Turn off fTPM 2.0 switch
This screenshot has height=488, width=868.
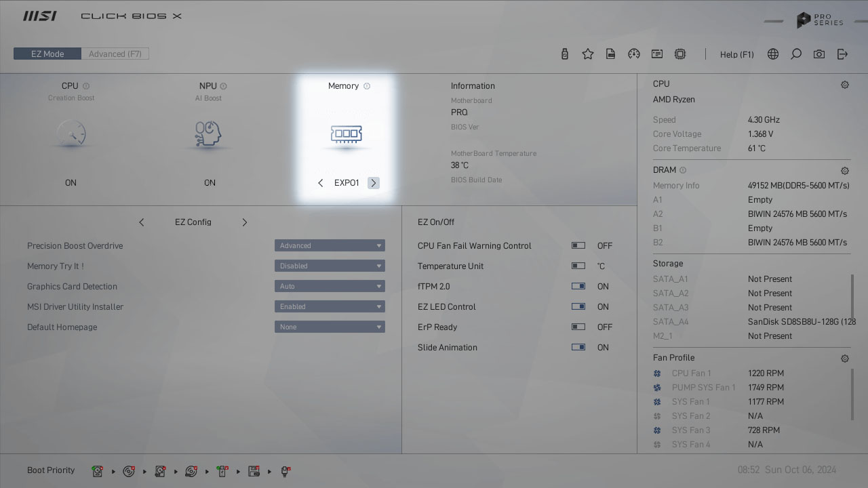coord(578,287)
